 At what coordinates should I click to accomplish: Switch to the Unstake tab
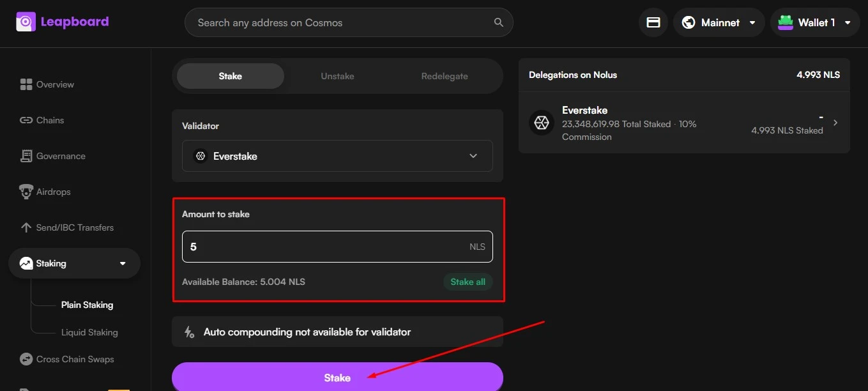[337, 76]
